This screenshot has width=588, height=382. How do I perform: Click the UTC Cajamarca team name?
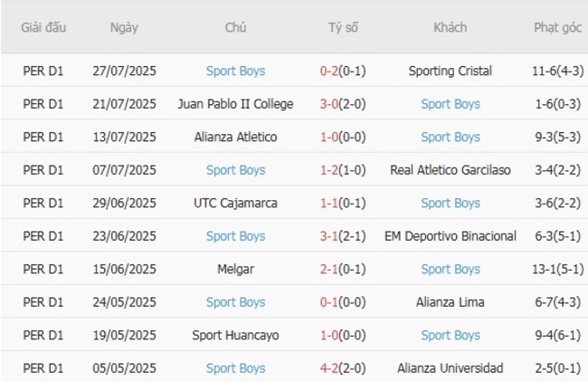coord(235,203)
